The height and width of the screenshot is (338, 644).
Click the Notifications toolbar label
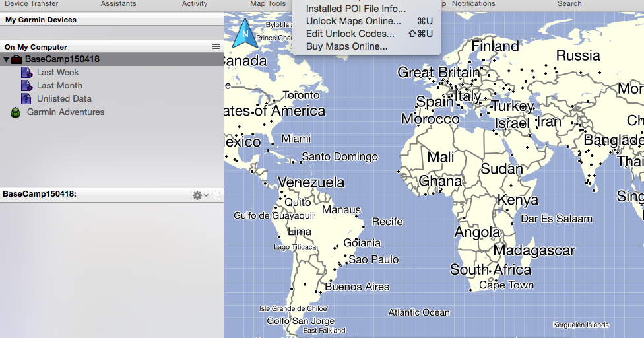point(474,4)
